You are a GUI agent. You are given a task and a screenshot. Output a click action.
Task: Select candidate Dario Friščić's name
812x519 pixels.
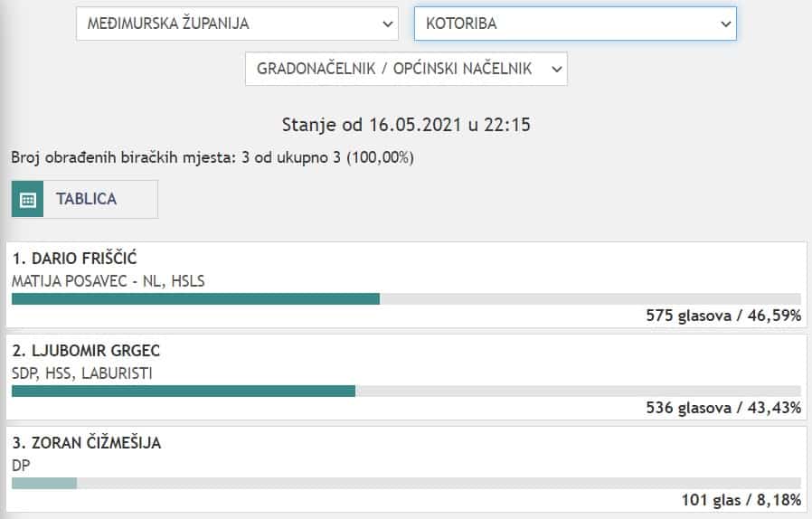pyautogui.click(x=74, y=260)
